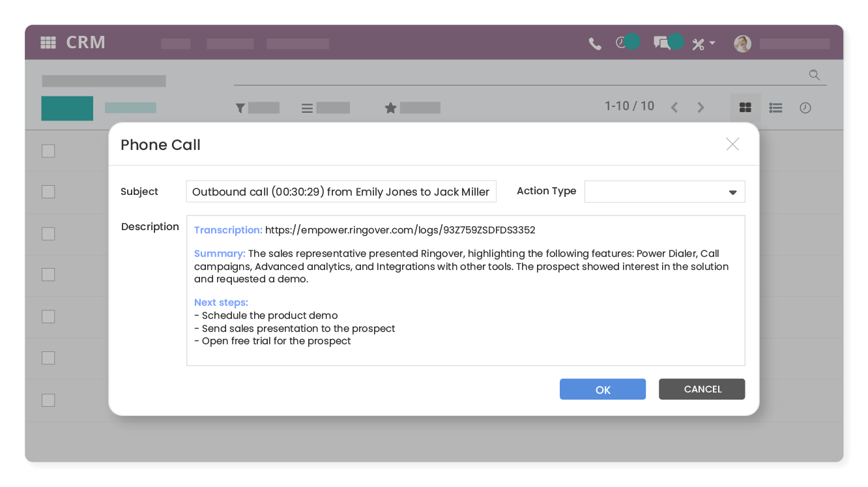Open the user avatar menu

pyautogui.click(x=742, y=44)
